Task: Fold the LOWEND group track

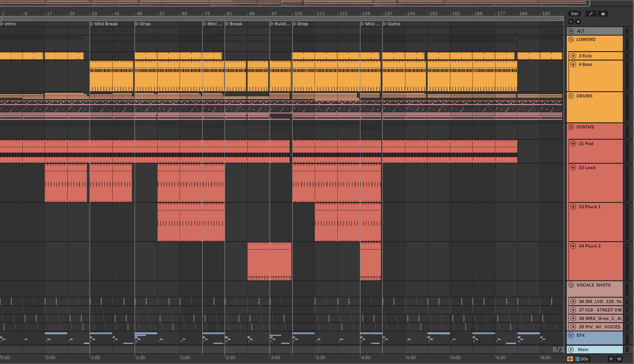Action: pos(571,40)
